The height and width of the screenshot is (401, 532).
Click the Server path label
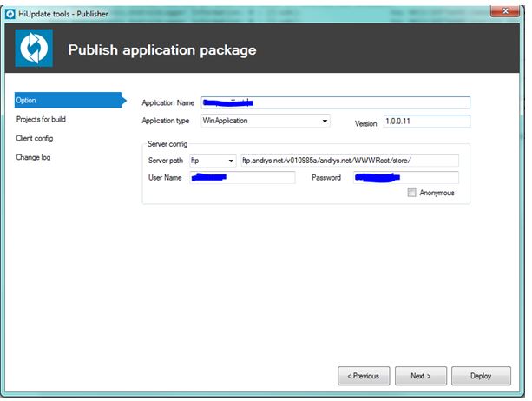[166, 161]
